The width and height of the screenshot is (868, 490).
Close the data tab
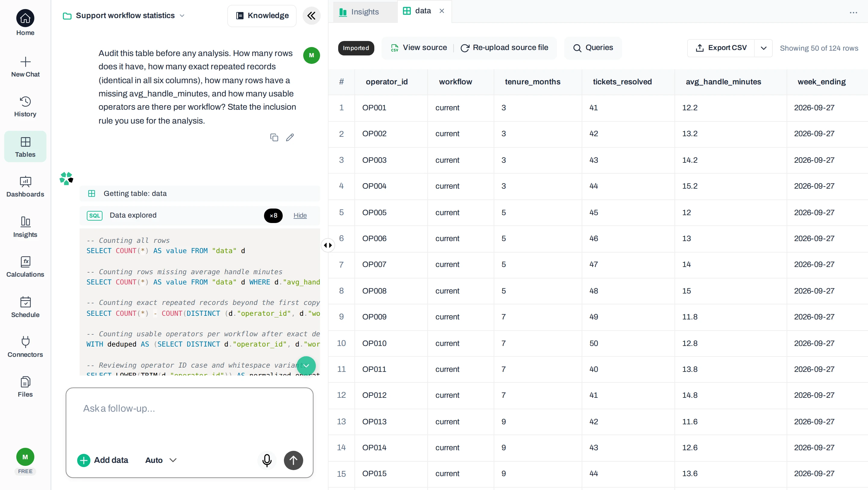pos(442,11)
